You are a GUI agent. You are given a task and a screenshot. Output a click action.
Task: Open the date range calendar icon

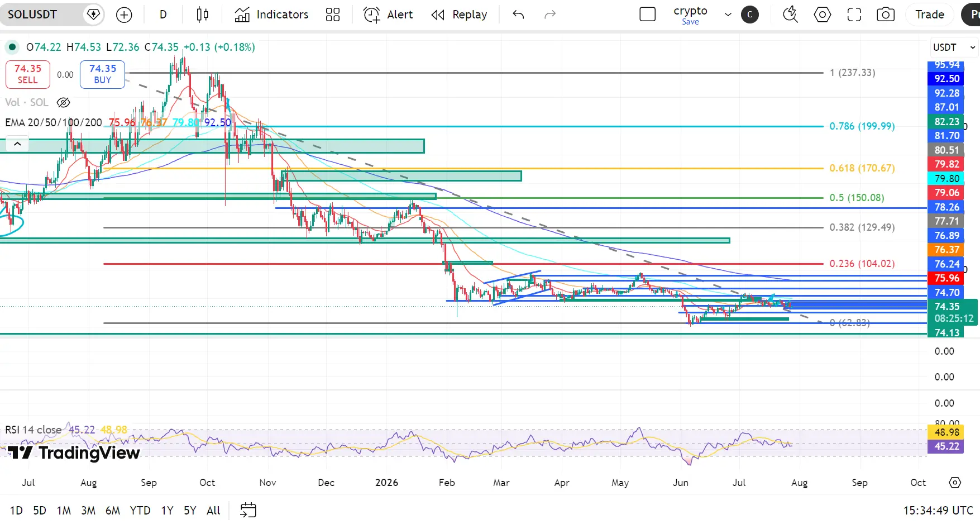click(248, 510)
